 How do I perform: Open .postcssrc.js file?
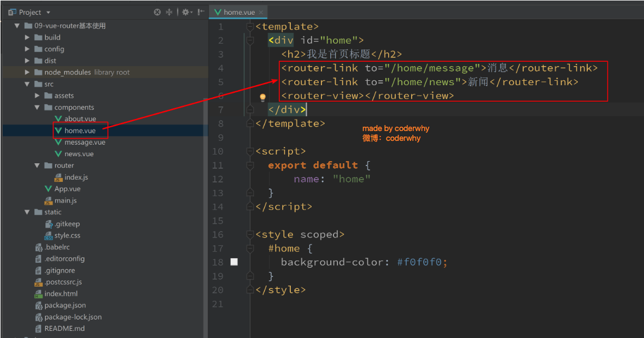point(63,282)
